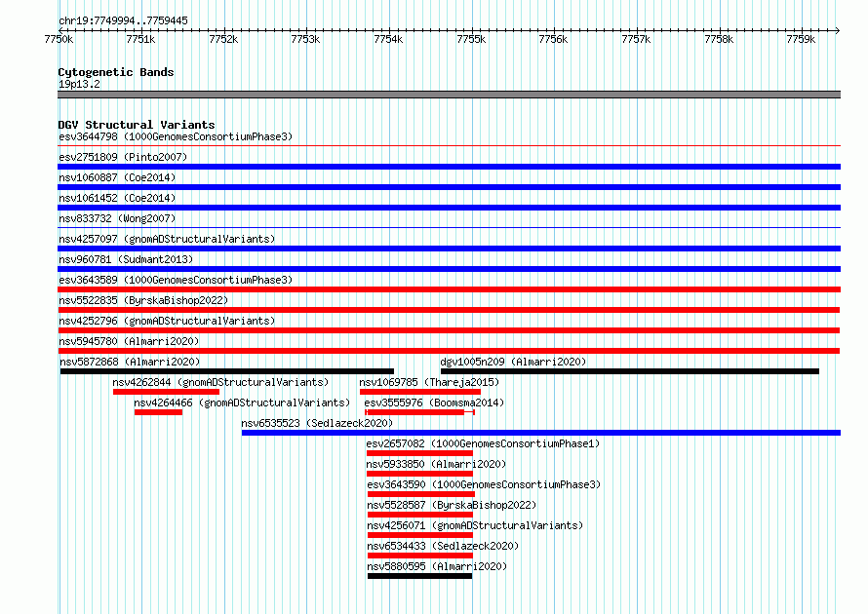Image resolution: width=868 pixels, height=614 pixels.
Task: Open variant nsv5880595 (Almarri2020)
Action: (x=437, y=566)
